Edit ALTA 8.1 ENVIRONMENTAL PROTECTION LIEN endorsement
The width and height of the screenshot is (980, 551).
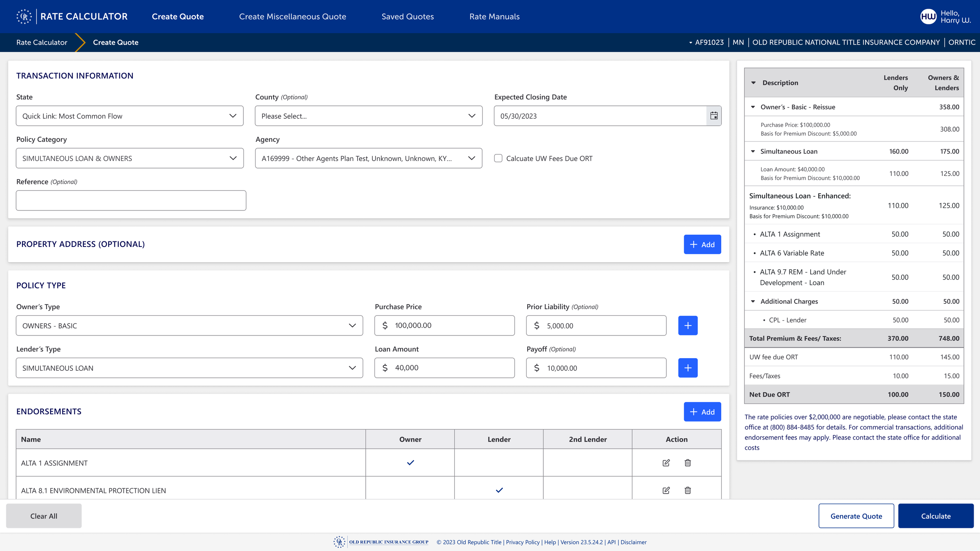pyautogui.click(x=666, y=490)
